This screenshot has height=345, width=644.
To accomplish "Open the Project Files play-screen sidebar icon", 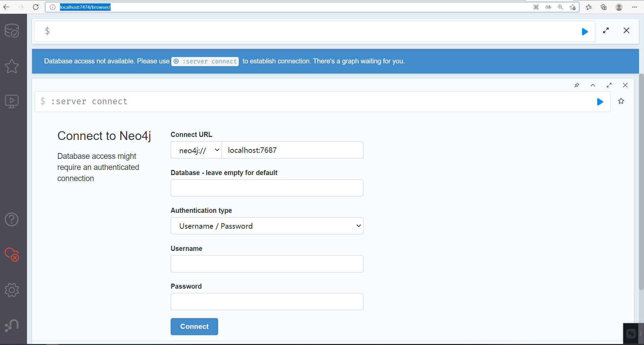I will click(x=12, y=101).
